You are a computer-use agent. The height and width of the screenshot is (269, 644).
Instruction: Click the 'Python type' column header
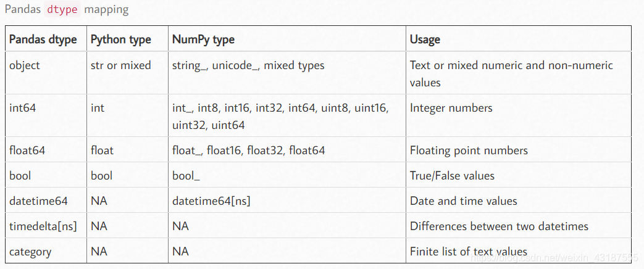(x=121, y=39)
